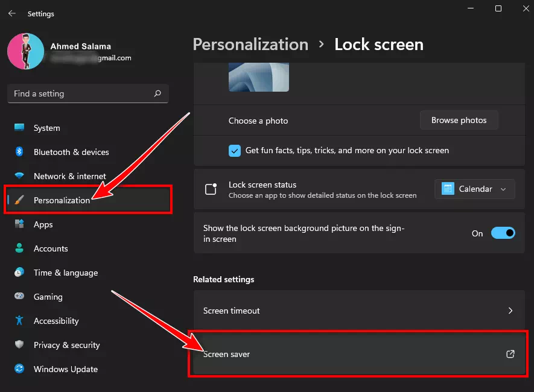Click the Time & language globe icon
The image size is (534, 392).
pyautogui.click(x=19, y=272)
